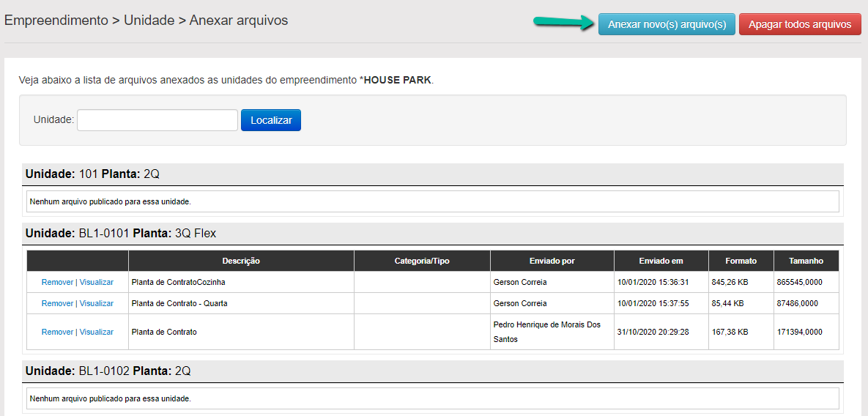Click the Enviado em column header
This screenshot has height=416, width=868.
661,261
